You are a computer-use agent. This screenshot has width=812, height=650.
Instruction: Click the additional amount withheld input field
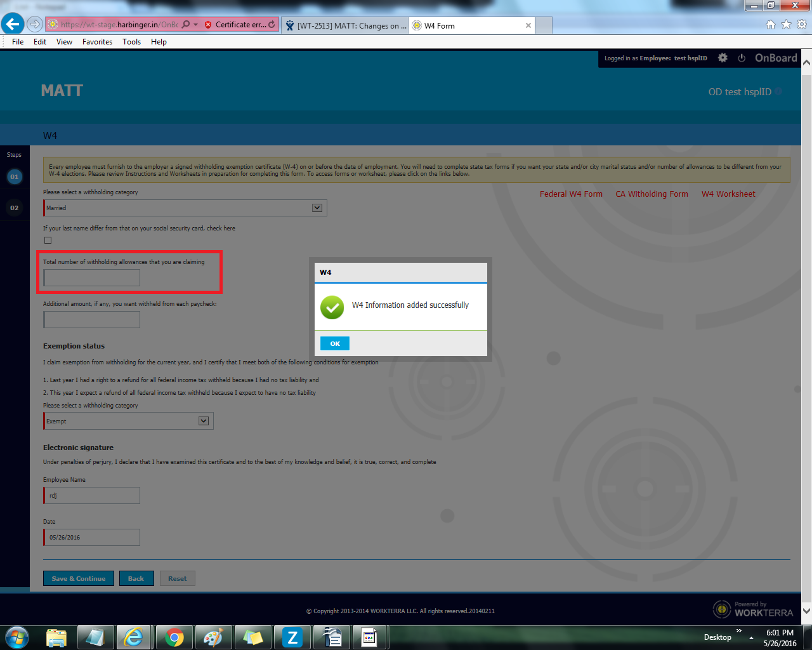[x=92, y=320]
